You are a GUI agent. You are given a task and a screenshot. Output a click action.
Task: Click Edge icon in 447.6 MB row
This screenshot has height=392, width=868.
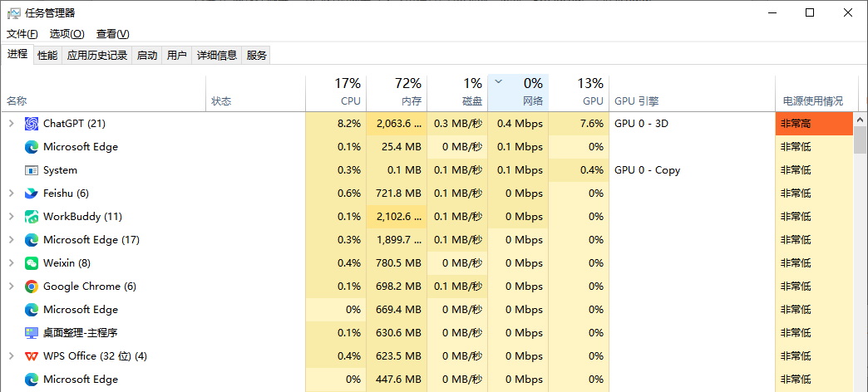[x=32, y=380]
